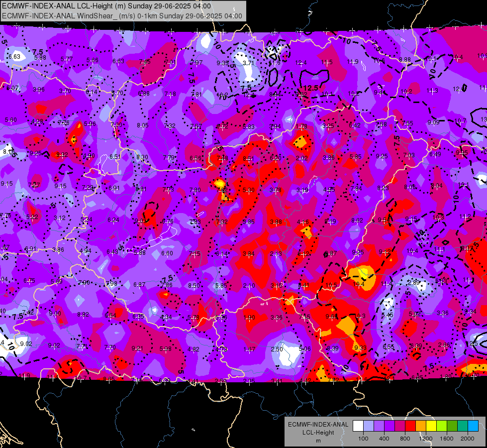This screenshot has height=448, width=487.
Task: Click the grid value 4.95
Action: coord(329,189)
